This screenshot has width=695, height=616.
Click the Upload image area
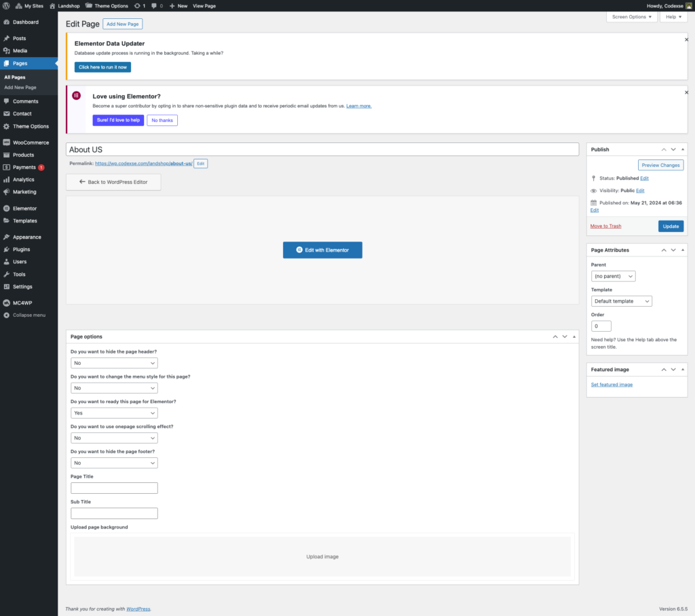tap(322, 557)
